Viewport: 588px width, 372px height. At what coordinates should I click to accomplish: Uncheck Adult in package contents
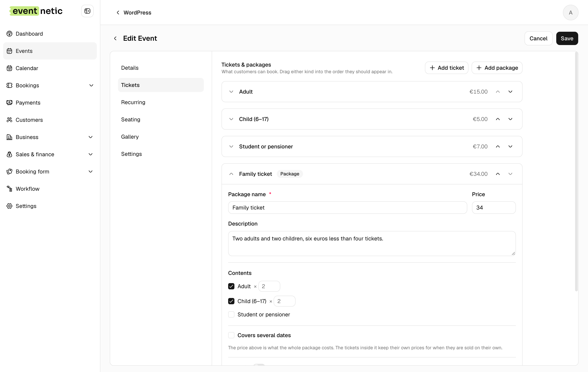[231, 286]
